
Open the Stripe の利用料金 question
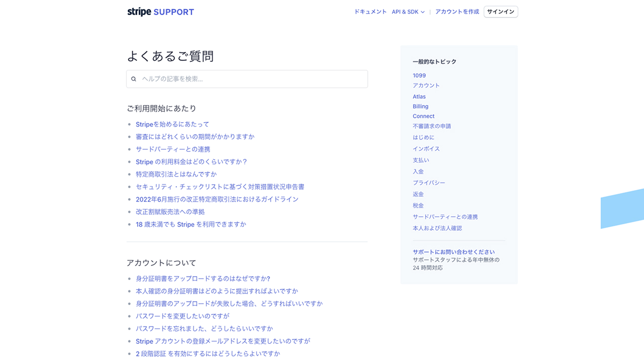tap(190, 162)
